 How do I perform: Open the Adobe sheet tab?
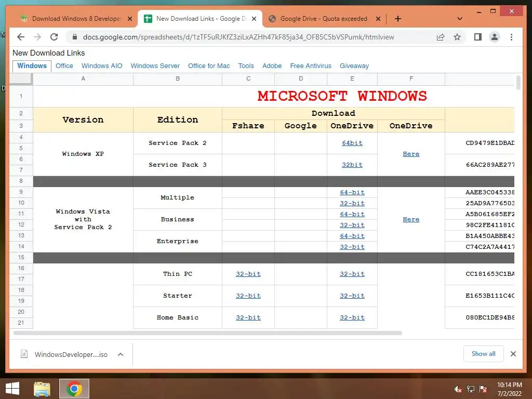point(272,66)
